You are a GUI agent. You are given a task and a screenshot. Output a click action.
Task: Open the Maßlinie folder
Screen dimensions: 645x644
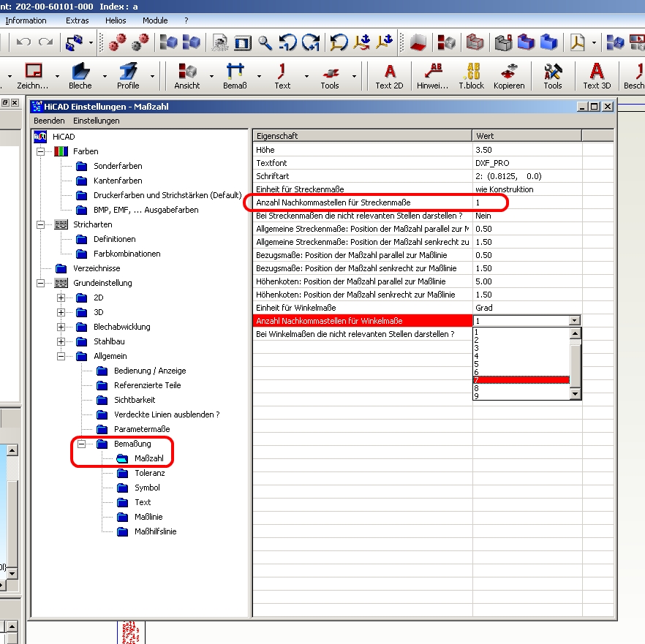pos(148,517)
